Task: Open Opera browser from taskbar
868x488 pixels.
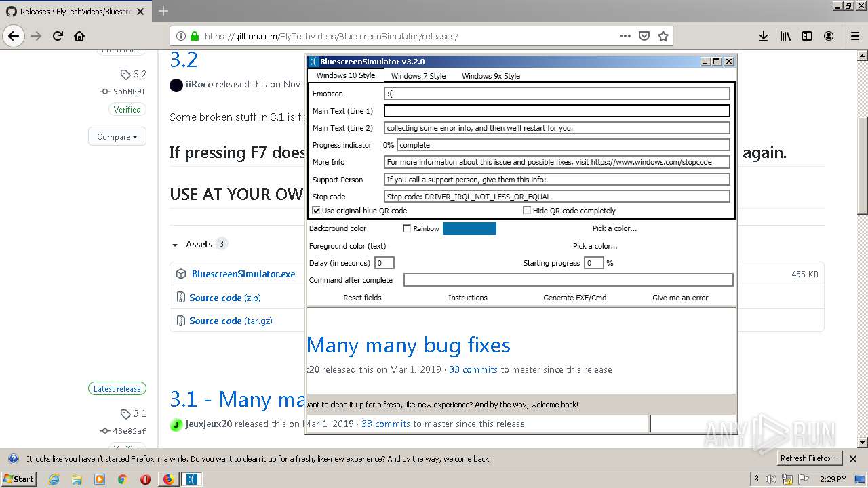Action: (145, 479)
